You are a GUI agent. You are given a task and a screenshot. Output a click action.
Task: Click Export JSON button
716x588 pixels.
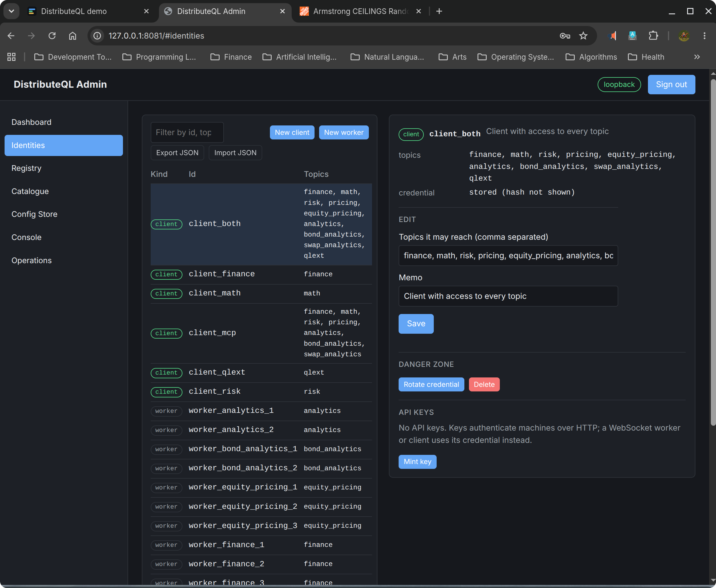[177, 153]
